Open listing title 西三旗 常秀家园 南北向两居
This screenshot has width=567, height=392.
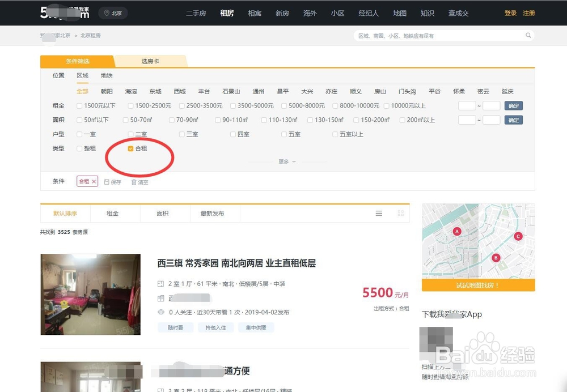pyautogui.click(x=236, y=263)
